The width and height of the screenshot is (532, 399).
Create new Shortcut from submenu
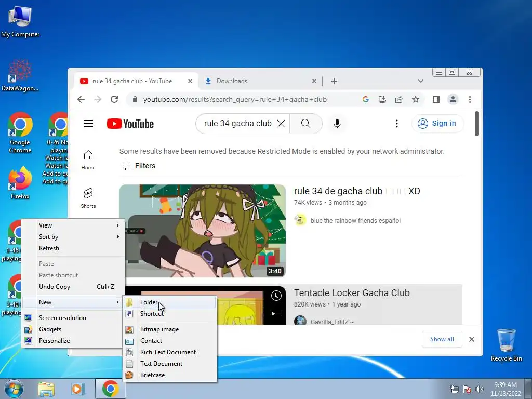click(170, 314)
